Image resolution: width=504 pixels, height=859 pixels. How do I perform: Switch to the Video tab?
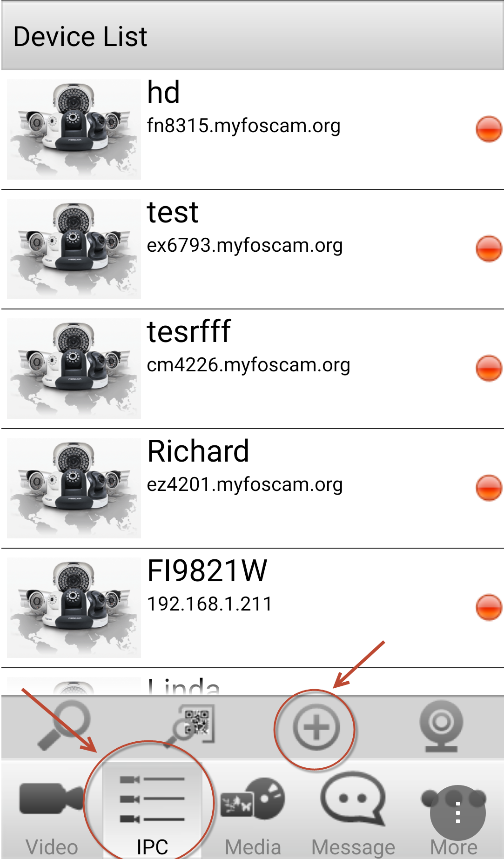tap(52, 810)
